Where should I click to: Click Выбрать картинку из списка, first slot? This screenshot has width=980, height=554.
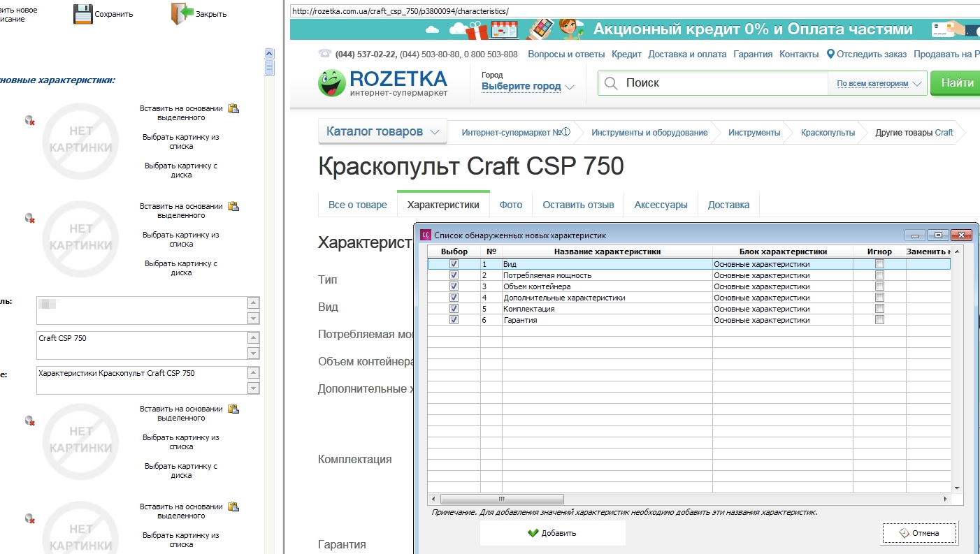(x=181, y=142)
